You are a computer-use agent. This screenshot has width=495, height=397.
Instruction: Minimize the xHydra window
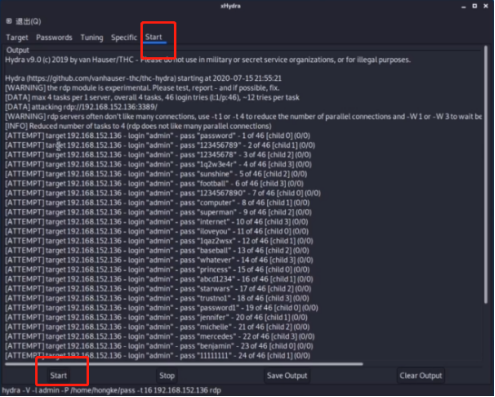[463, 6]
